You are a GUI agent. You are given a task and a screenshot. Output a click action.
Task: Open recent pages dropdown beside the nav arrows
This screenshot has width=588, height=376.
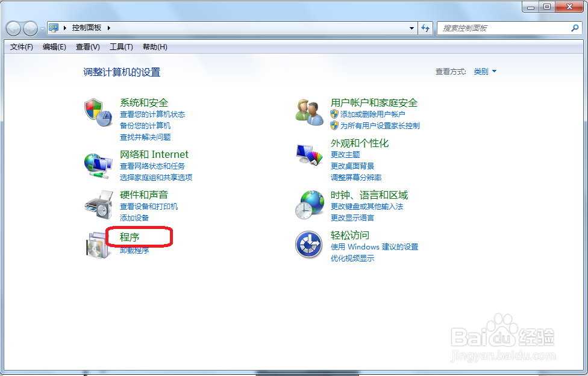[x=42, y=28]
